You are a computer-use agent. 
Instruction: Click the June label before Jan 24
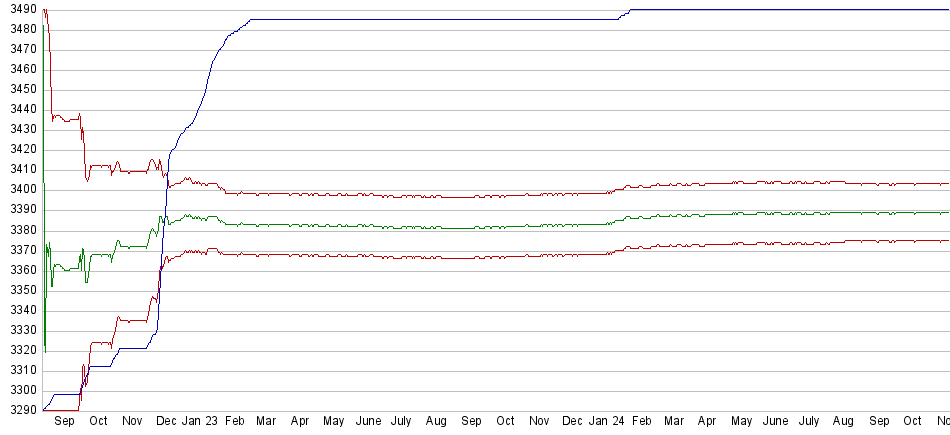[368, 422]
